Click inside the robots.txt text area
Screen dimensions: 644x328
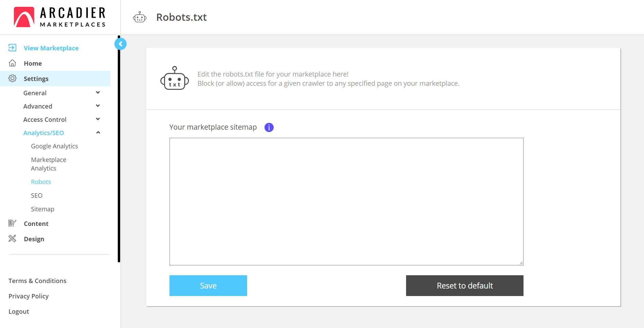point(346,201)
